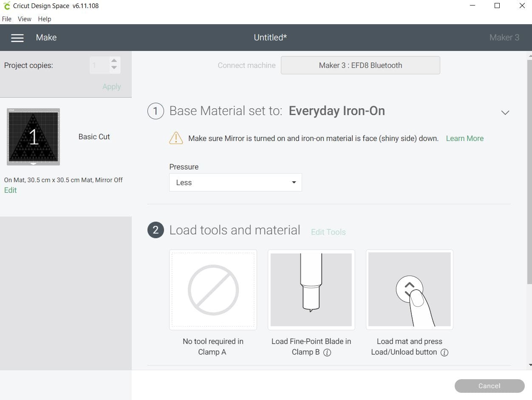Screen dimensions: 532x400
Task: Click the Everyday Iron-On material name
Action: pyautogui.click(x=337, y=111)
